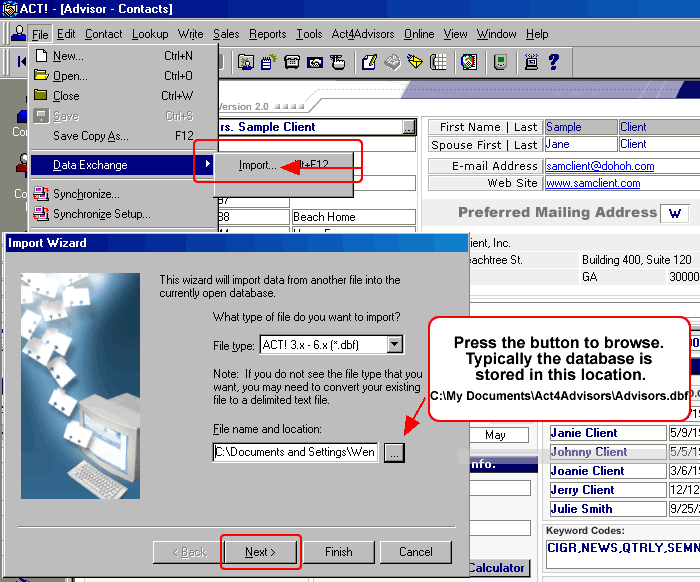Open the Act4Advisors menu
This screenshot has width=700, height=582.
pos(363,34)
